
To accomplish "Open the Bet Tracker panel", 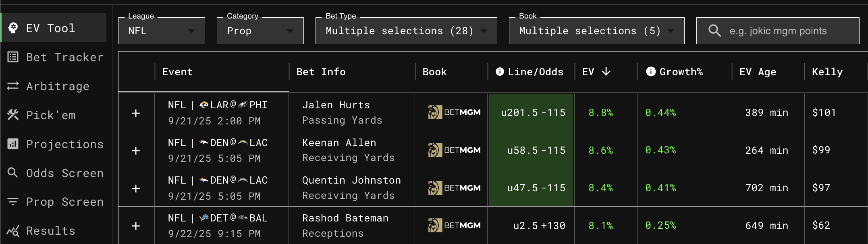I will click(x=13, y=57).
